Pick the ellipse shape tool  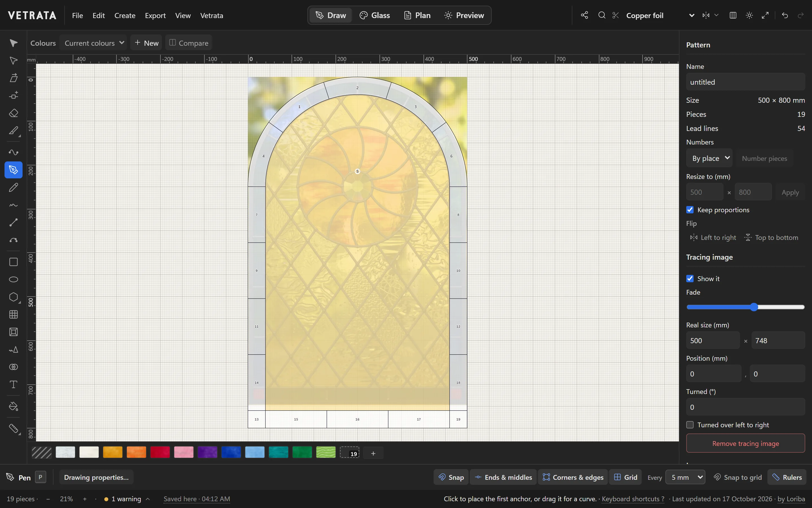(x=14, y=279)
